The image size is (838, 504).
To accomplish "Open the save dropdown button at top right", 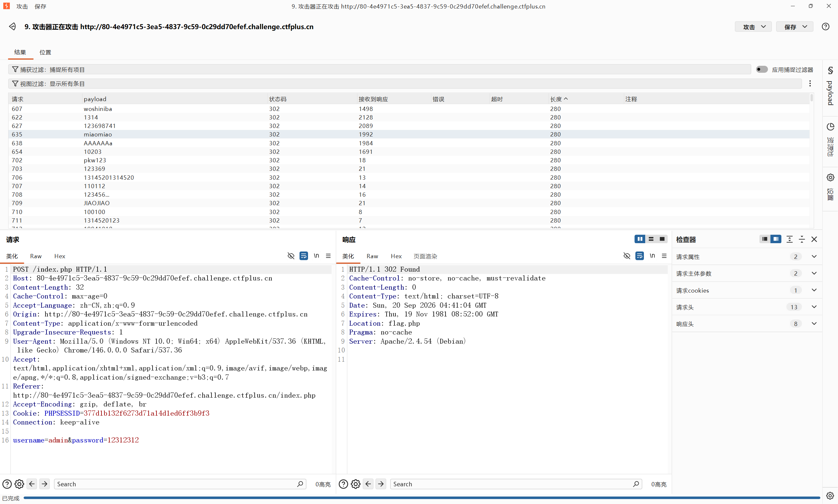I will pos(794,27).
